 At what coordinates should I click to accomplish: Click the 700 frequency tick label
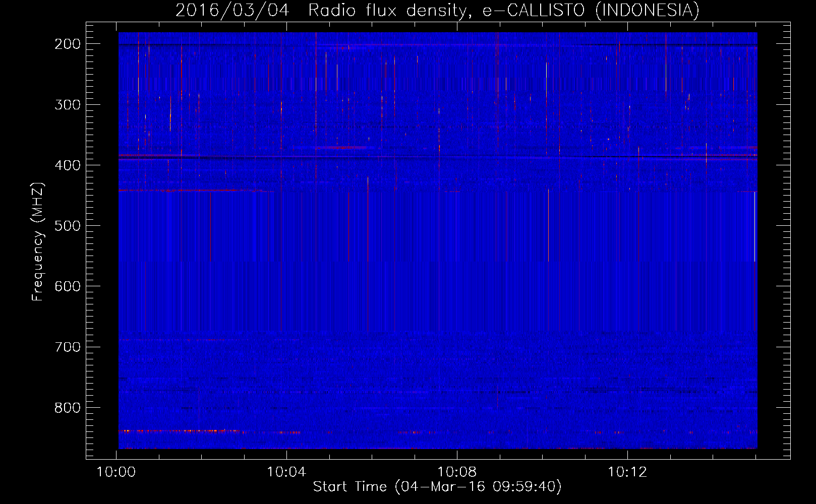point(68,347)
